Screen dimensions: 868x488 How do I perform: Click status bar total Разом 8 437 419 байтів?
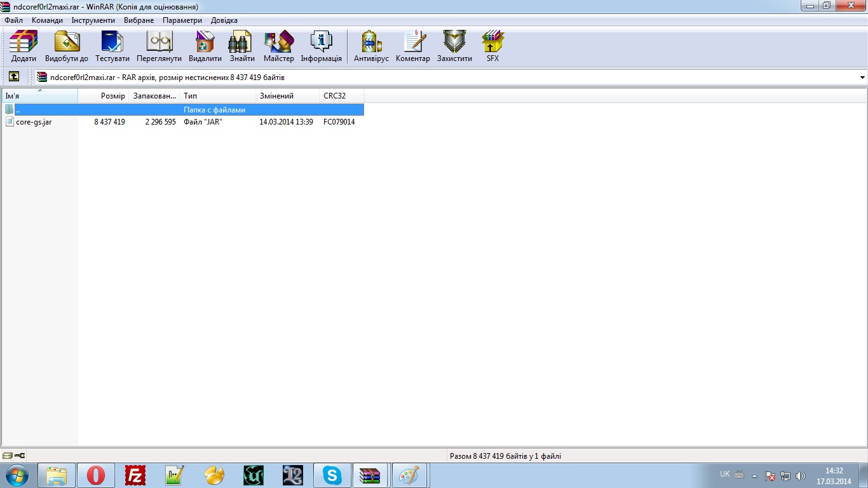(x=505, y=456)
